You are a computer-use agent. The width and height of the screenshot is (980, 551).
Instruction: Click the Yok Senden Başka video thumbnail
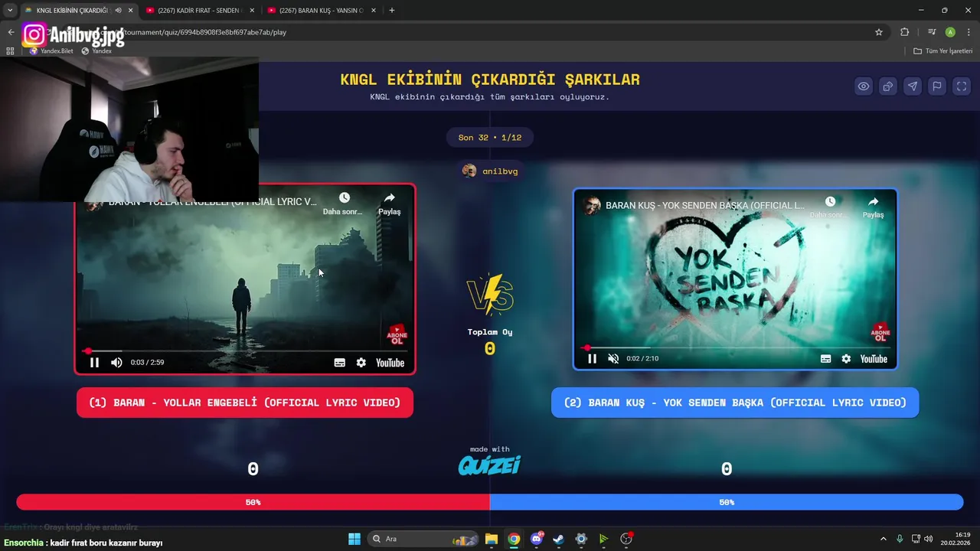[x=735, y=279]
